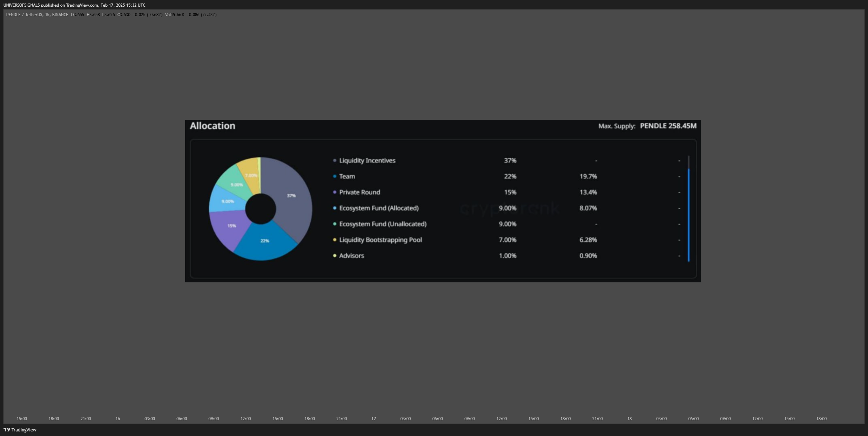The image size is (868, 436).
Task: Click the 0.90% Advisors value
Action: click(588, 256)
